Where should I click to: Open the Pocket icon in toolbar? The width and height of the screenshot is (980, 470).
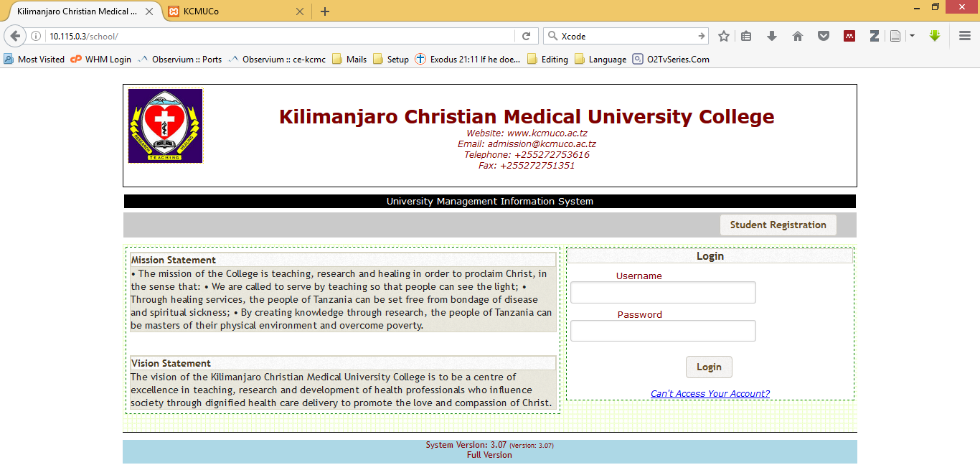pos(824,36)
